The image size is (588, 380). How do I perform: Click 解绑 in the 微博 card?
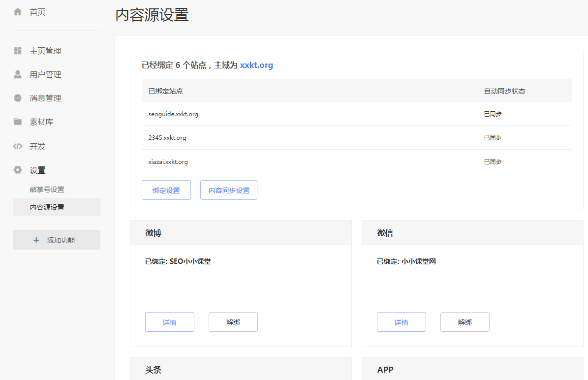[x=233, y=322]
